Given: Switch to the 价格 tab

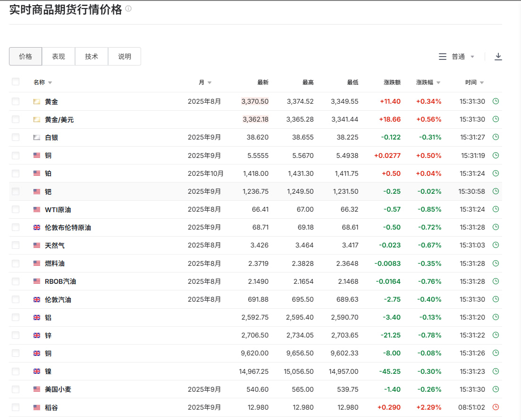Looking at the screenshot, I should click(25, 57).
